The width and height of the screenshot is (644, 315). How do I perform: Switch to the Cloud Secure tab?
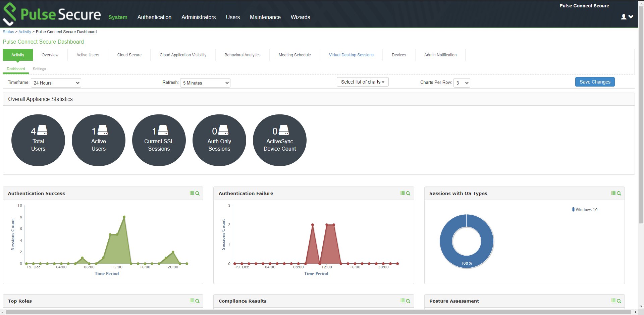point(129,55)
